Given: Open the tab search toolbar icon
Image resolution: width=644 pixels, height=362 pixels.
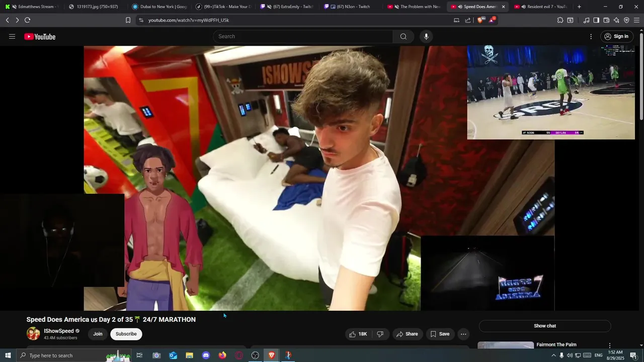Looking at the screenshot, I should [x=570, y=20].
